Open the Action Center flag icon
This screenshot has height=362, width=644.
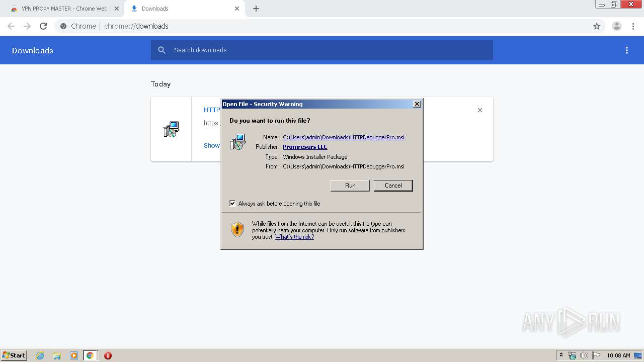(596, 355)
